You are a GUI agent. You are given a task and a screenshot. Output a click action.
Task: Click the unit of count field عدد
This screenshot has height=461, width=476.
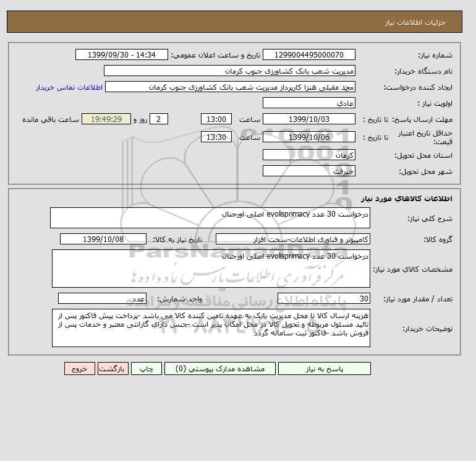click(x=102, y=298)
